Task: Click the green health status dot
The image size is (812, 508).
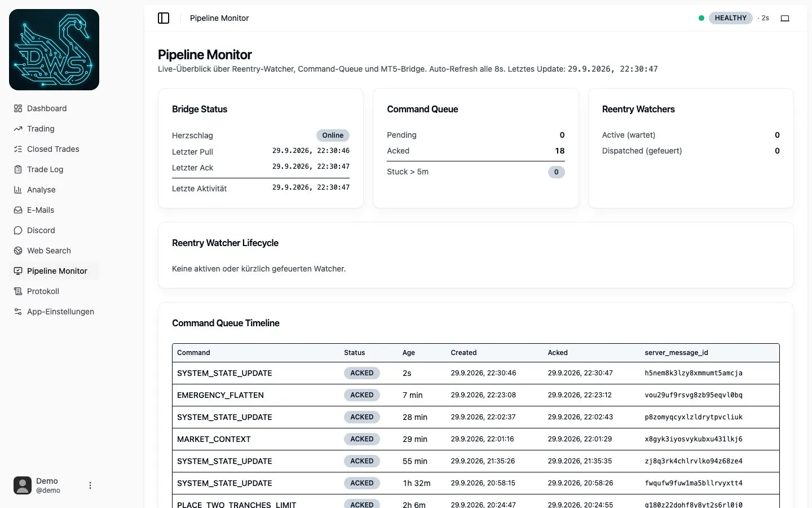Action: [x=701, y=18]
